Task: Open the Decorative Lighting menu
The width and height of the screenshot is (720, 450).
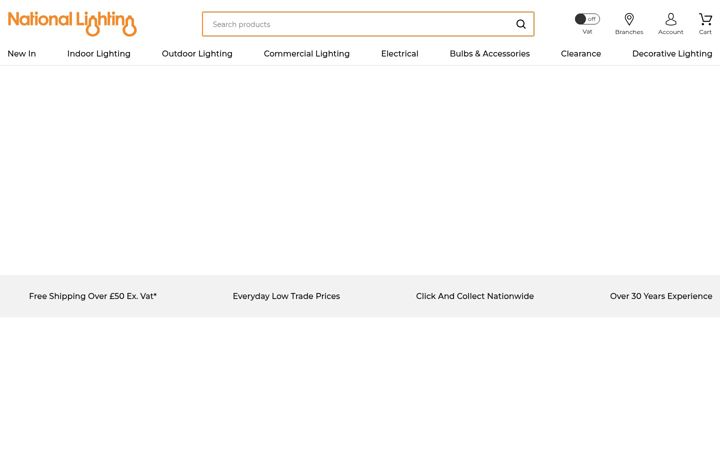Action: 672,54
